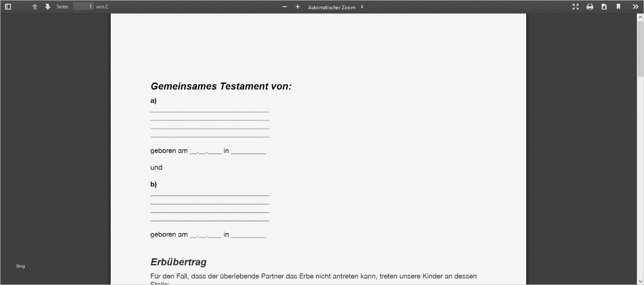Expand the additional tools chevron
The width and height of the screenshot is (644, 285).
[635, 6]
